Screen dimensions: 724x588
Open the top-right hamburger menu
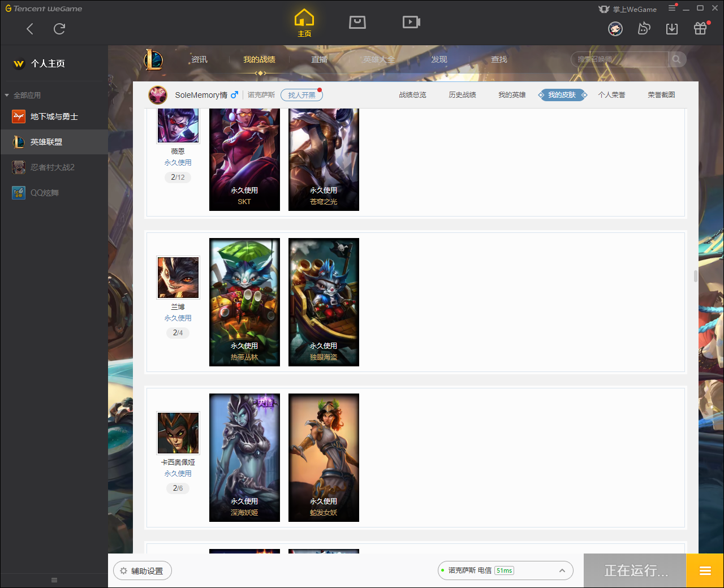672,8
